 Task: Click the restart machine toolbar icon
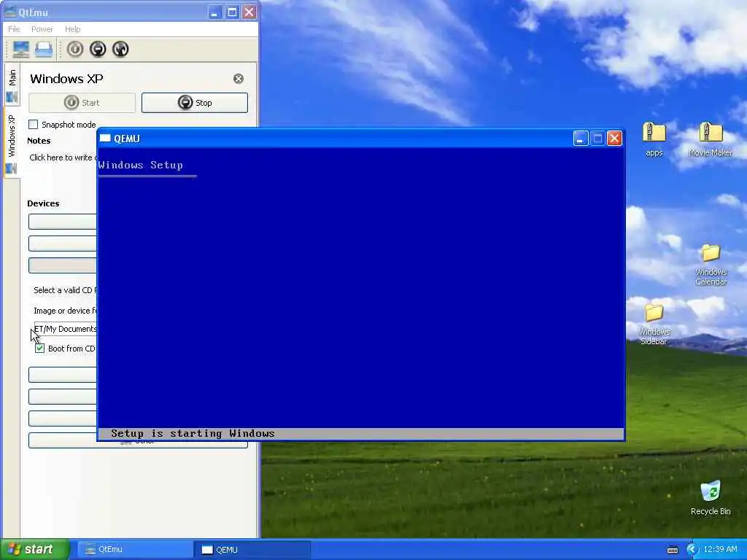120,49
